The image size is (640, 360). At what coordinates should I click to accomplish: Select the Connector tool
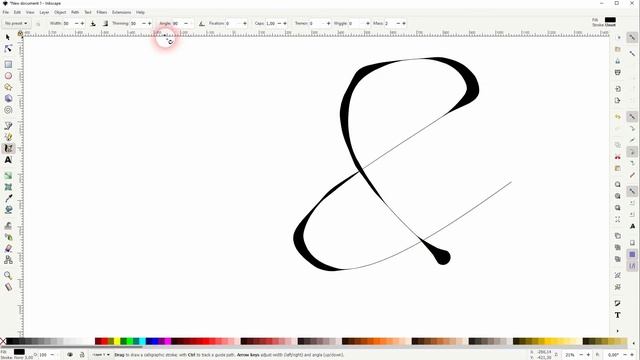coord(8,260)
